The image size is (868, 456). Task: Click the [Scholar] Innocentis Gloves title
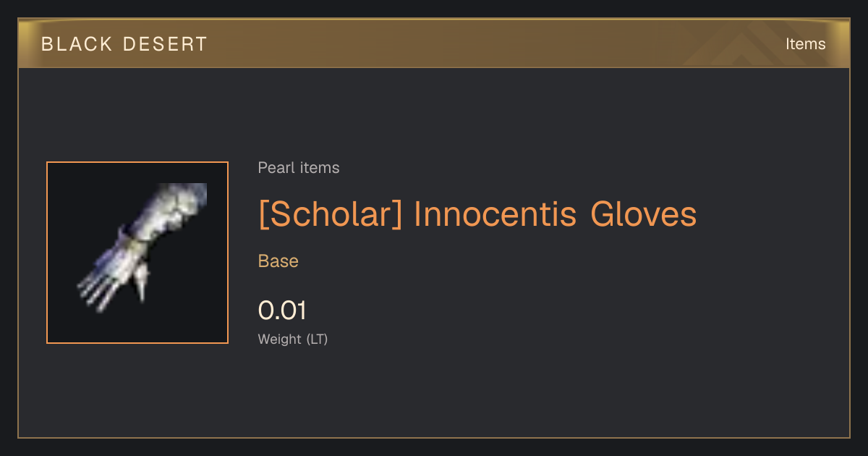477,214
